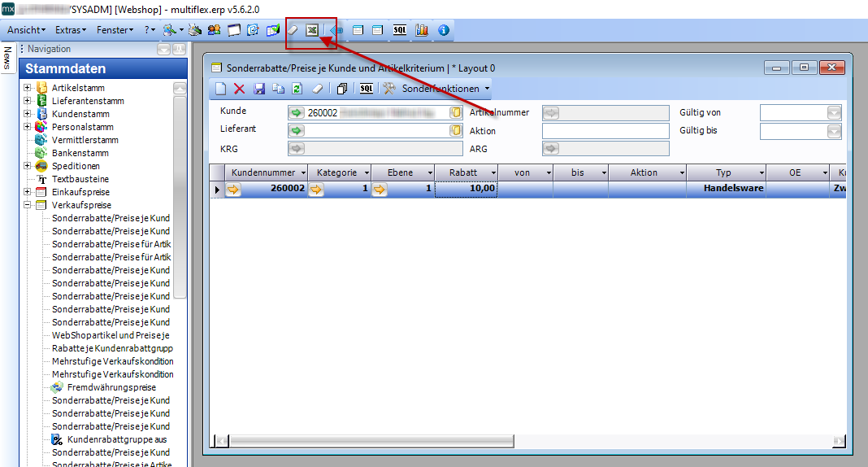Click the Aktion input field
868x467 pixels.
click(x=605, y=131)
